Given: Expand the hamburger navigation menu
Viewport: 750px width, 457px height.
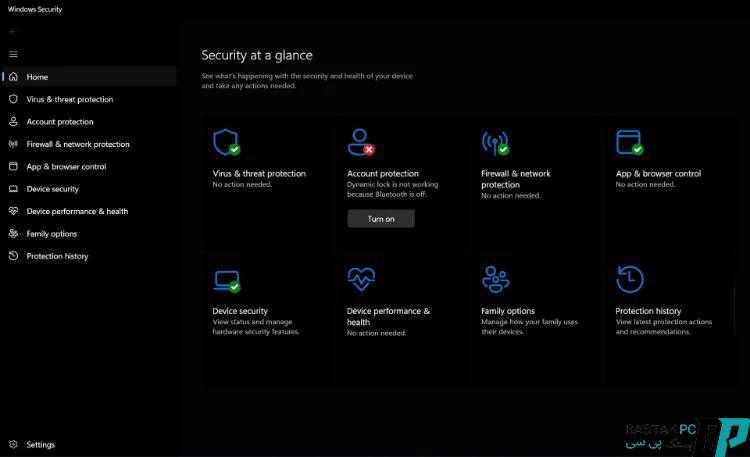Looking at the screenshot, I should pyautogui.click(x=13, y=54).
